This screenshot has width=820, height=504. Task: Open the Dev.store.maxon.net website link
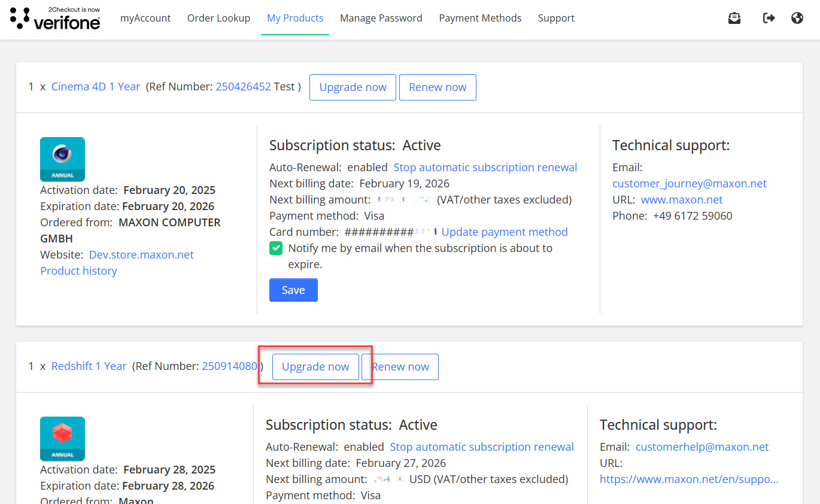(141, 255)
